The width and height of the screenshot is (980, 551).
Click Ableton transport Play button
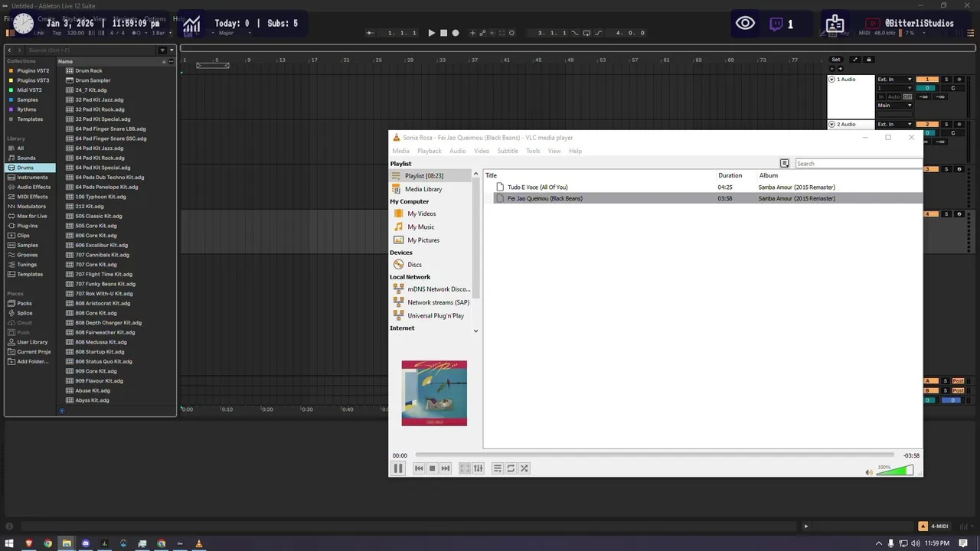point(431,33)
